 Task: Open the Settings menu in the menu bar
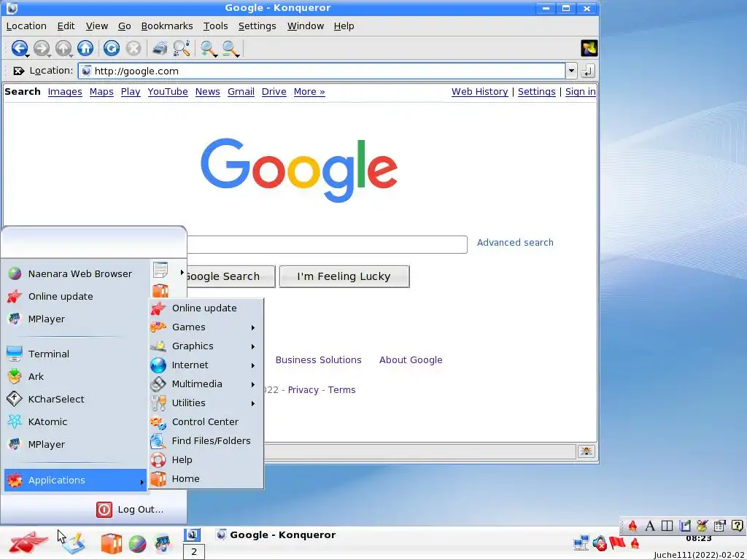257,26
